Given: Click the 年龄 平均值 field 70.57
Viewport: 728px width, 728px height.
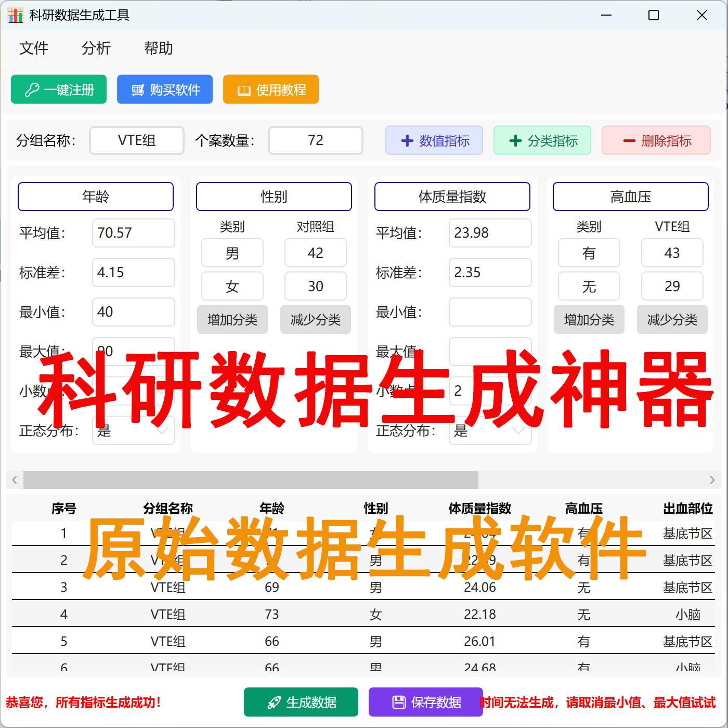Looking at the screenshot, I should pyautogui.click(x=134, y=233).
